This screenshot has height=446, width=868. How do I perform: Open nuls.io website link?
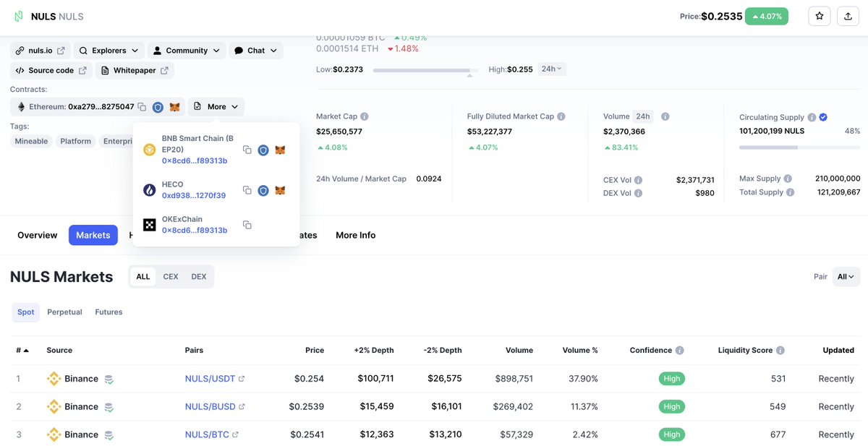click(40, 51)
